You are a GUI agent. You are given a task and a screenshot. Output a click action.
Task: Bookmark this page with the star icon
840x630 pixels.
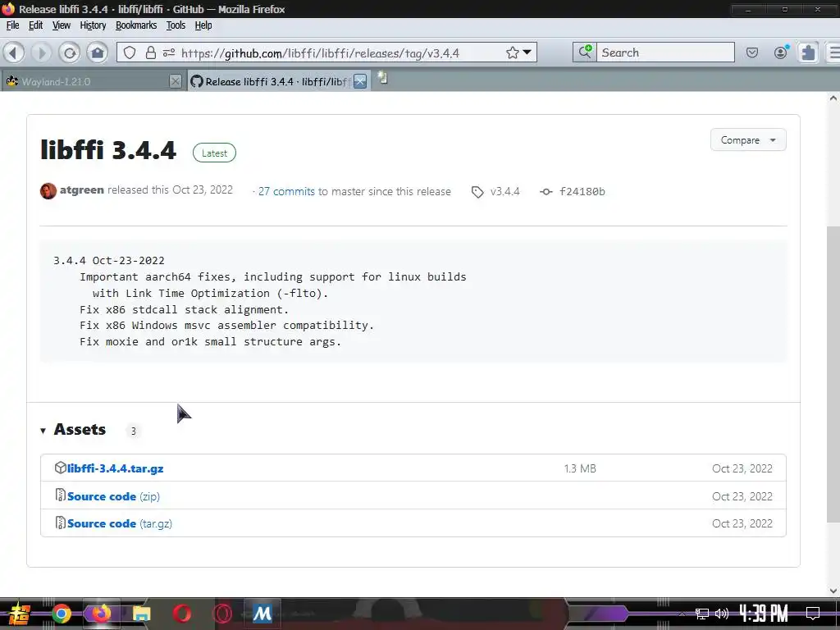[512, 52]
